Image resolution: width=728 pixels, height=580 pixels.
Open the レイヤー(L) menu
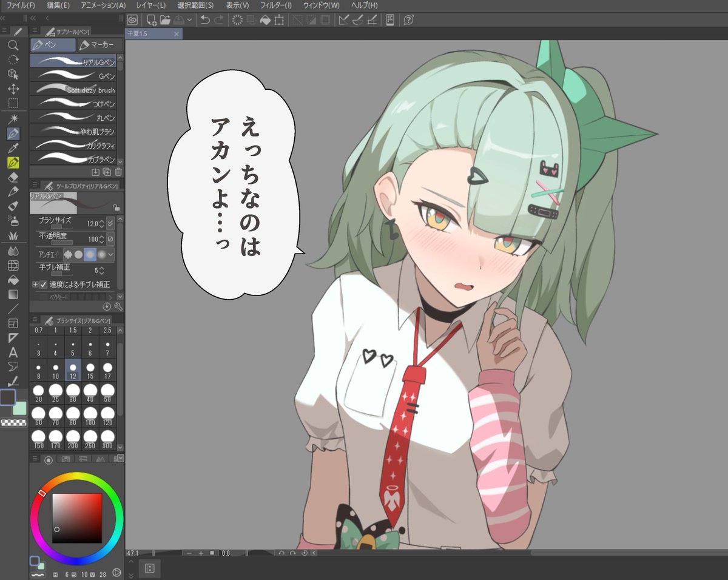point(151,5)
